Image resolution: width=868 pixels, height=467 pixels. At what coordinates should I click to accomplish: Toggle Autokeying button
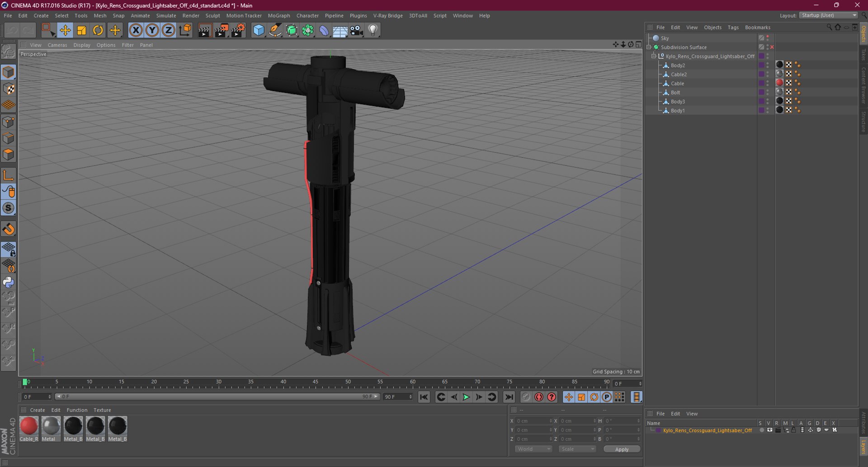539,397
